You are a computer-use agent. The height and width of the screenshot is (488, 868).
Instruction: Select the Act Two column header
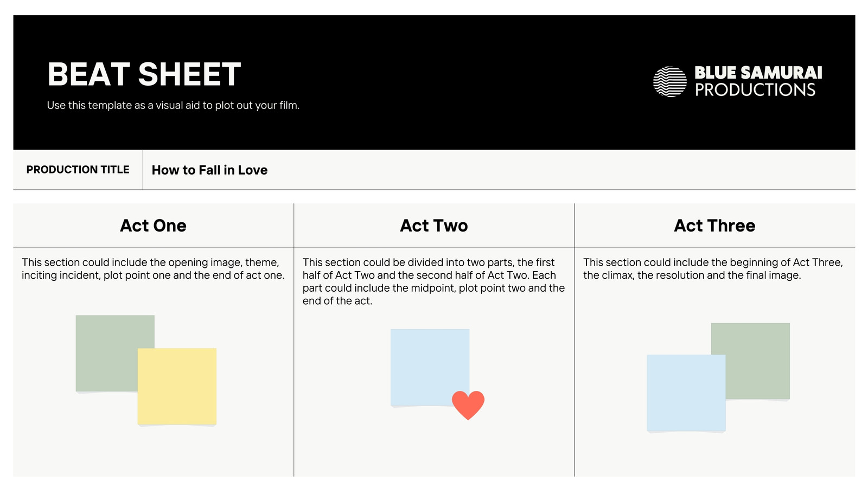(x=434, y=226)
